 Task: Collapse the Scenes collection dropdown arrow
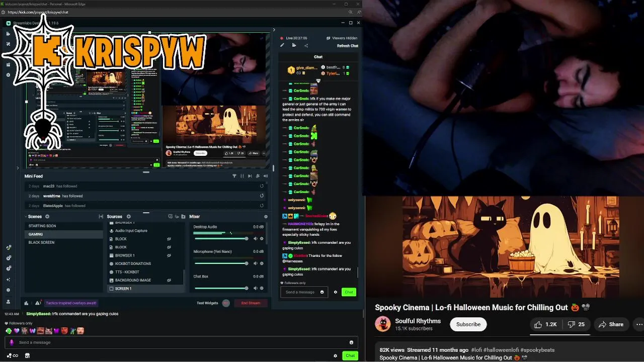click(26, 217)
